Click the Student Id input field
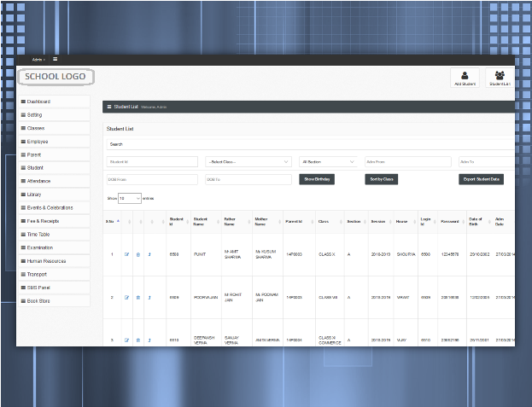 click(152, 161)
